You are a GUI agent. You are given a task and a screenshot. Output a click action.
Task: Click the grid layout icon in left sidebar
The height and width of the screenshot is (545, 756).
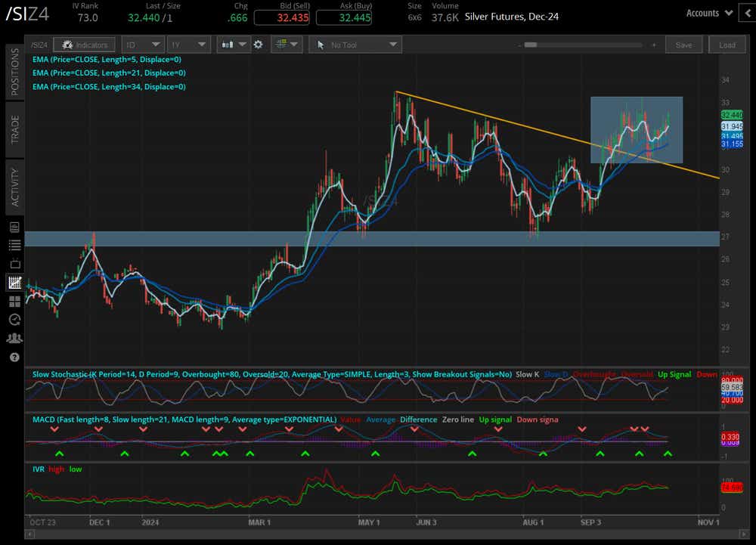(x=14, y=300)
